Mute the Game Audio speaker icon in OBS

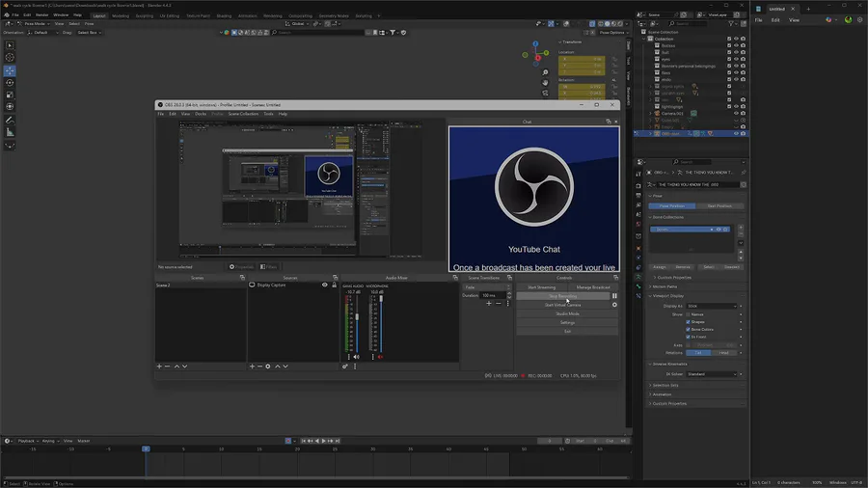point(357,357)
